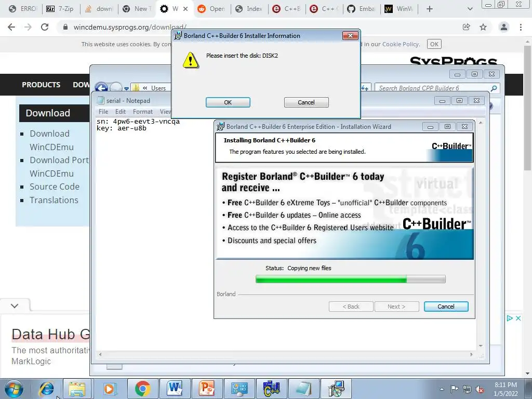Click the 'sn: 4pw6-eevt3-vncqa' line in Notepad
Viewport: 532px width, 399px height.
138,122
